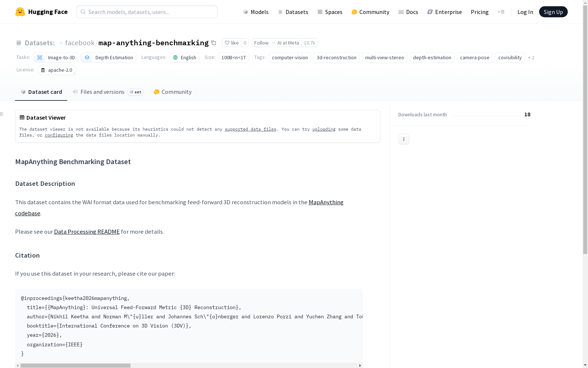The height and width of the screenshot is (368, 588).
Task: Open the Data Processing README link
Action: [87, 231]
